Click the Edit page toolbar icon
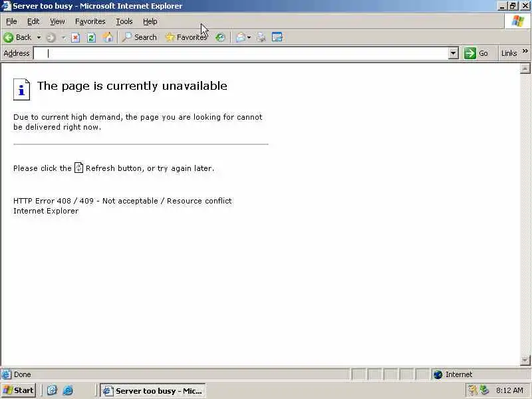This screenshot has height=399, width=532. [x=277, y=37]
